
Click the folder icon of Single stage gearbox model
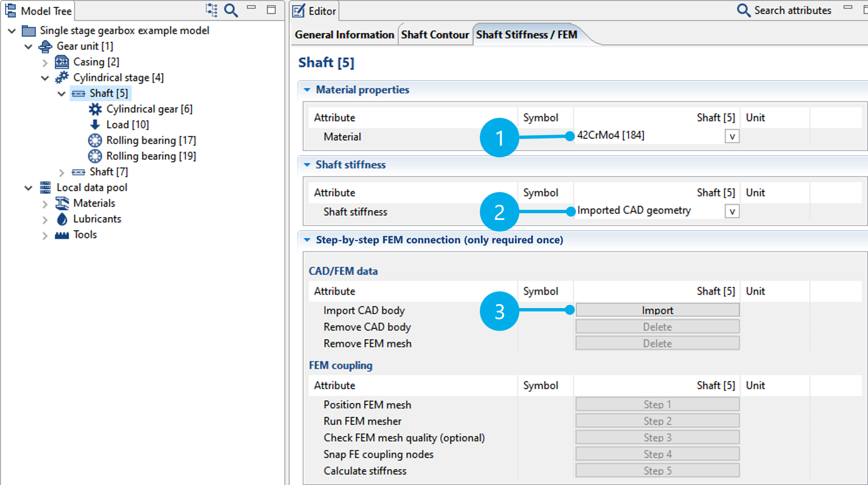tap(28, 31)
